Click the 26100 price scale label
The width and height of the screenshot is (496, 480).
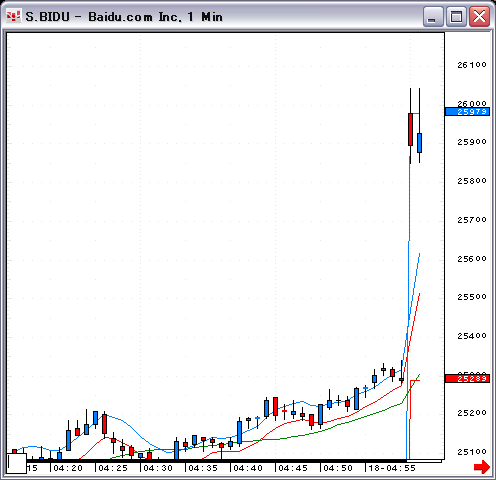coord(472,65)
